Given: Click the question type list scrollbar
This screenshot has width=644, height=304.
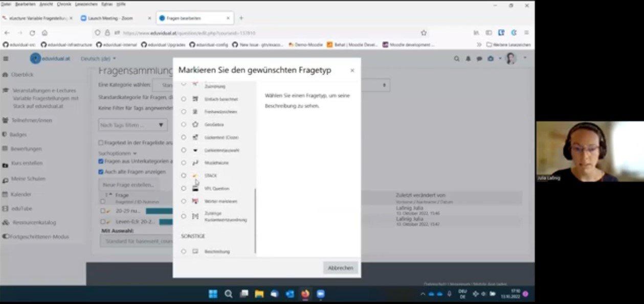Looking at the screenshot, I should click(255, 220).
